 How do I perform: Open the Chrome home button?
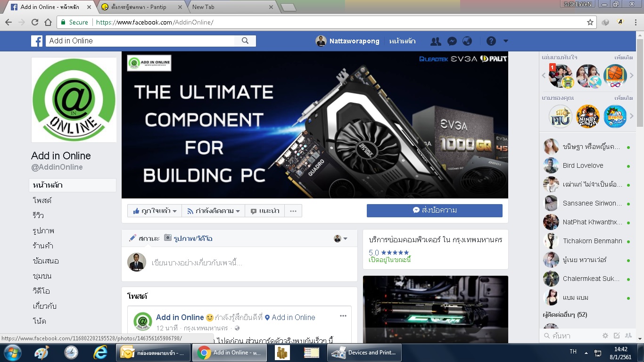(48, 22)
